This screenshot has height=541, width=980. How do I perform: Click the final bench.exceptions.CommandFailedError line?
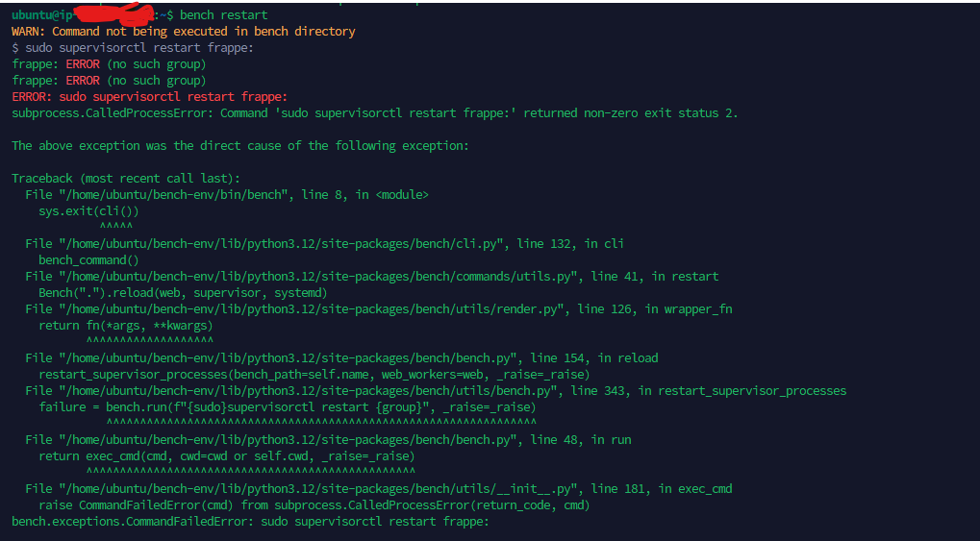tap(250, 521)
